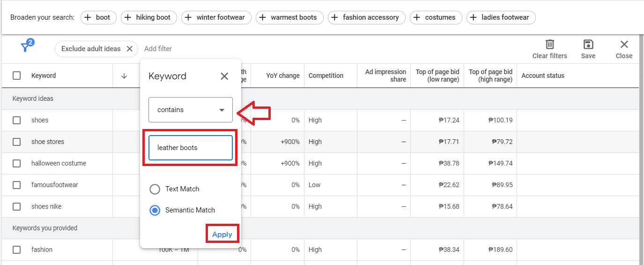Click the 'fashion' keyword text

tap(42, 250)
